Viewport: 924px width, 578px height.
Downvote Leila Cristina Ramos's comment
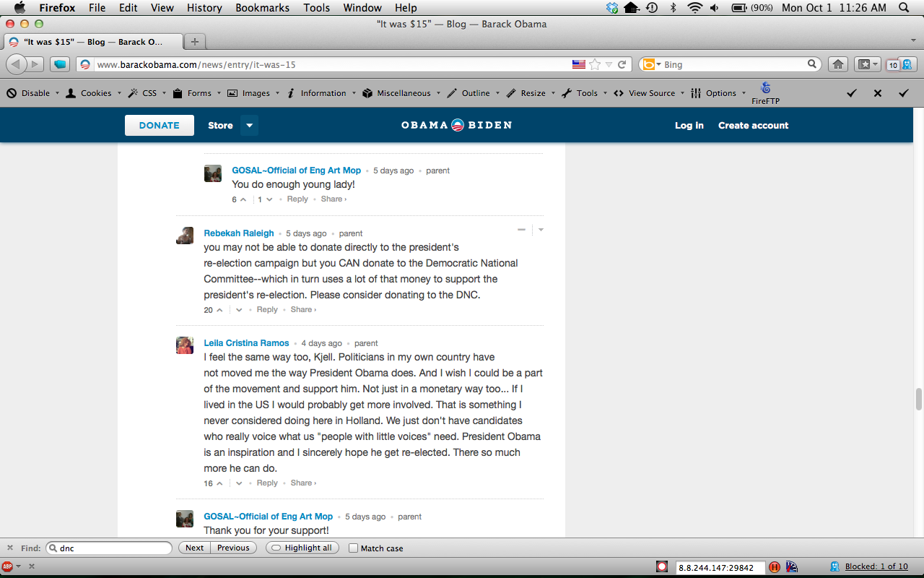[239, 483]
